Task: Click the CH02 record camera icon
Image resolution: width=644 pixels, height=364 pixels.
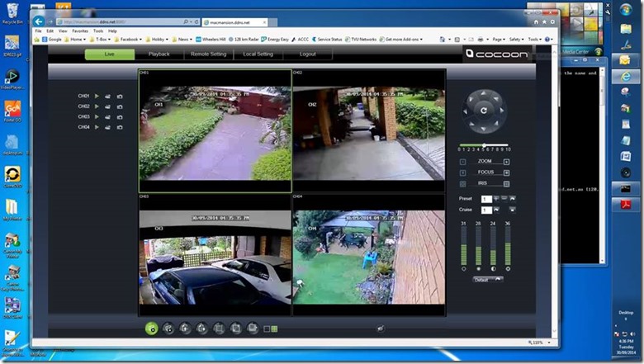Action: tap(108, 106)
